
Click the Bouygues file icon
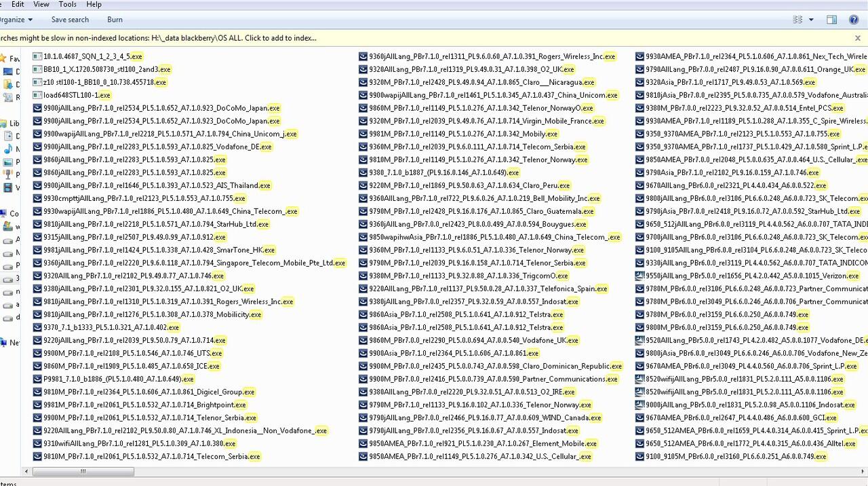[363, 224]
